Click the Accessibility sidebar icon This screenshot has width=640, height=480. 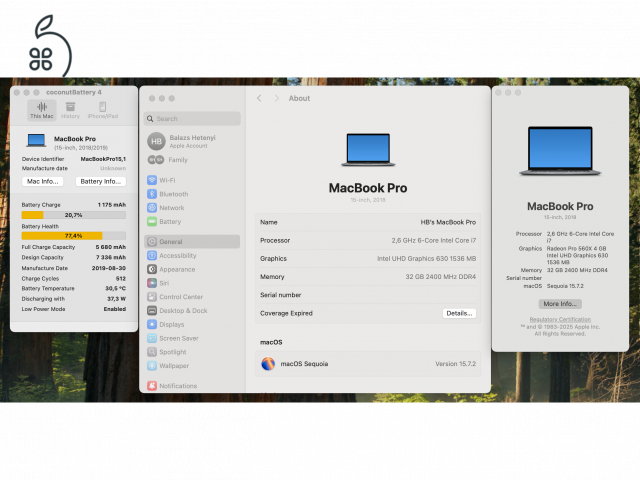[x=152, y=256]
